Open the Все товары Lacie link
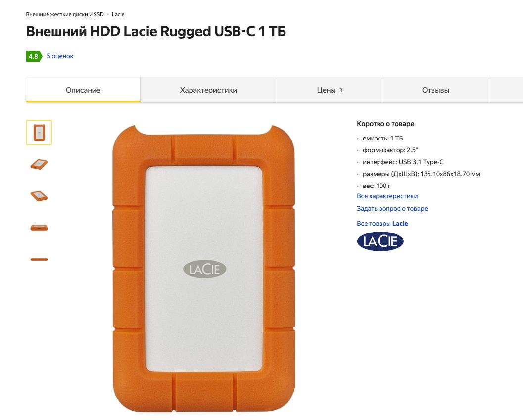The width and height of the screenshot is (523, 420). click(x=382, y=224)
